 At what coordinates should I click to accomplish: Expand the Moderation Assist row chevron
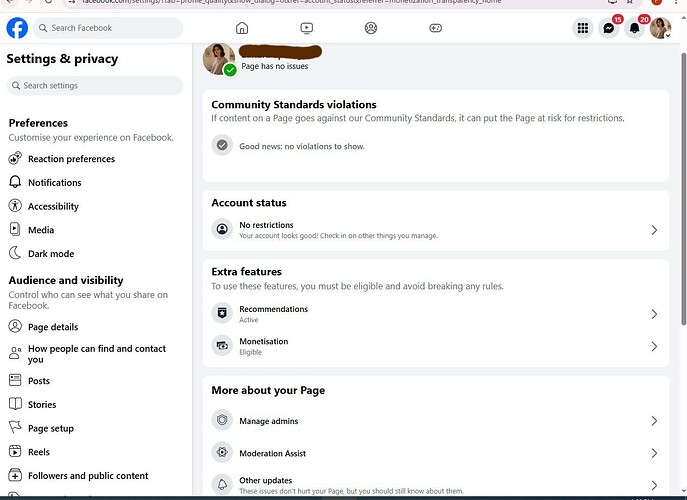click(654, 453)
